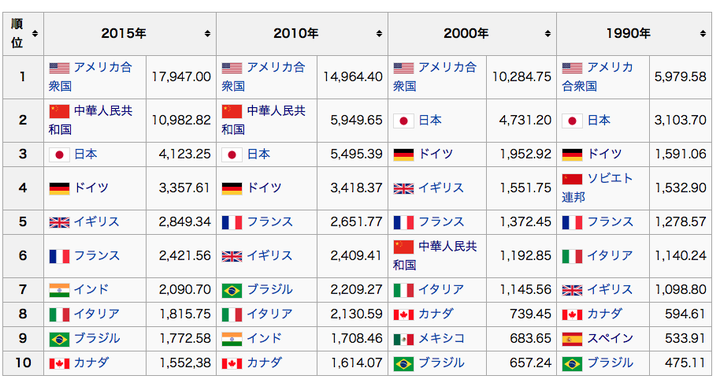The width and height of the screenshot is (720, 383).
Task: Select the 2000年 column header text
Action: (467, 34)
